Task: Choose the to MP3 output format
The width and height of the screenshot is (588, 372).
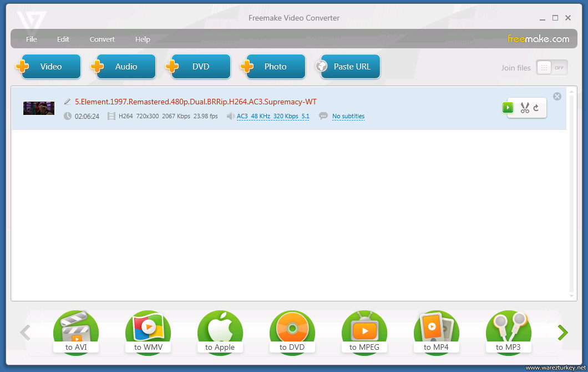Action: [509, 332]
